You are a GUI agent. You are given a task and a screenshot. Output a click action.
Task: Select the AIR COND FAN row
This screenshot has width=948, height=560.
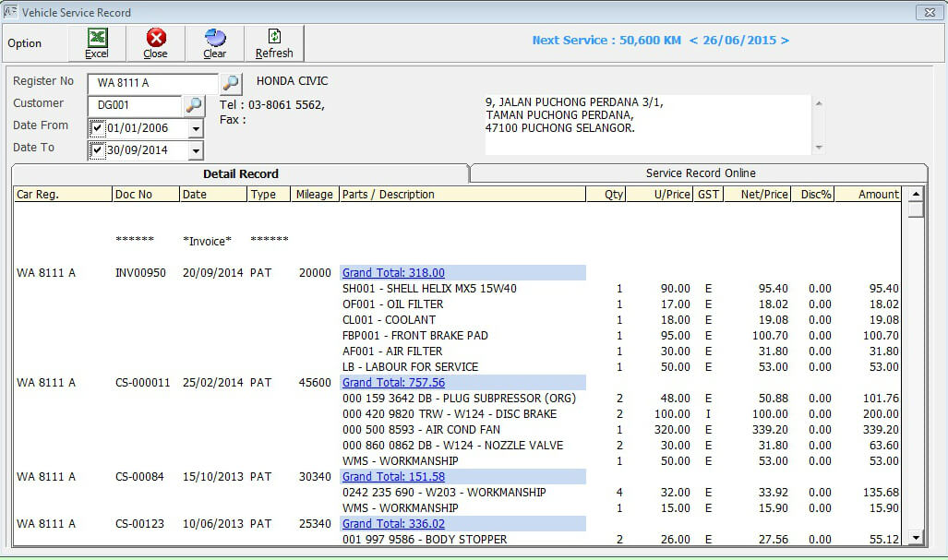pos(457,430)
